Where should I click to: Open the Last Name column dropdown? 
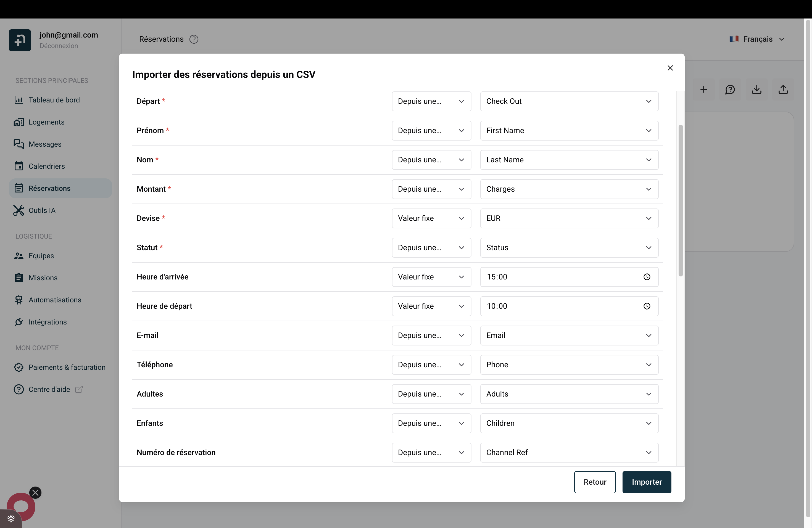(569, 160)
